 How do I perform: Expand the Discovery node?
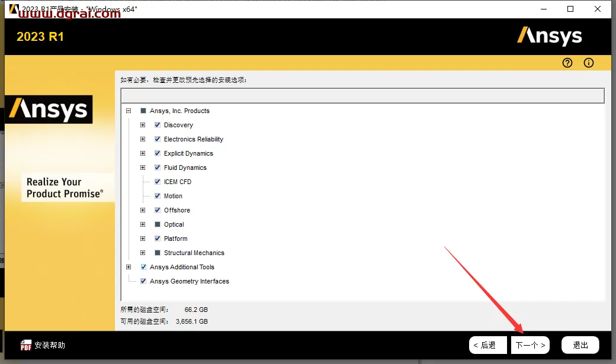click(143, 125)
